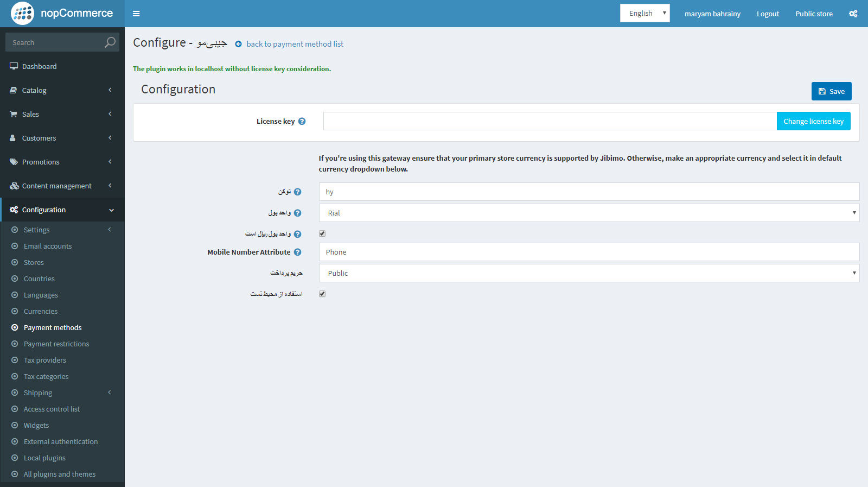
Task: Click the help icon next to واحد پول
Action: 297,213
